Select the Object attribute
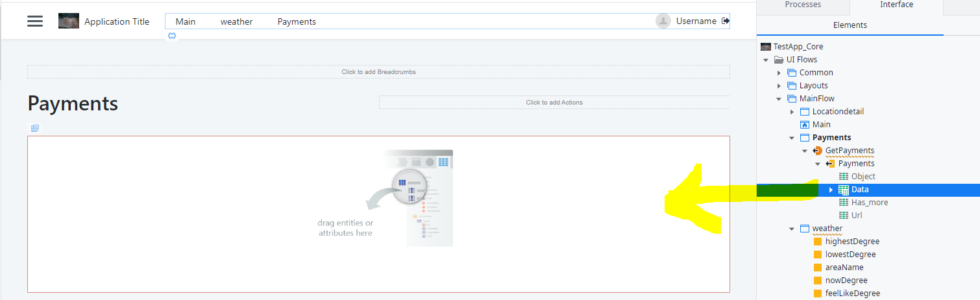The width and height of the screenshot is (980, 300). (863, 177)
